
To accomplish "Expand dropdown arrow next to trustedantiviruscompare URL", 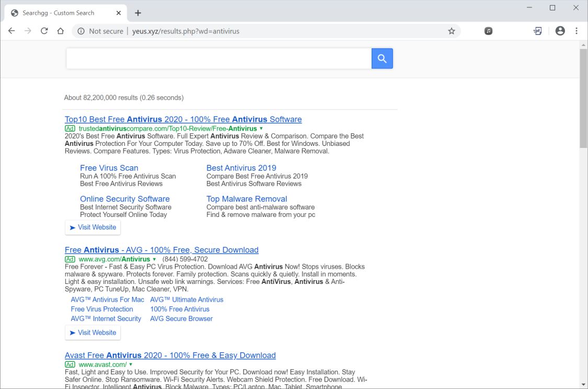I will 261,129.
